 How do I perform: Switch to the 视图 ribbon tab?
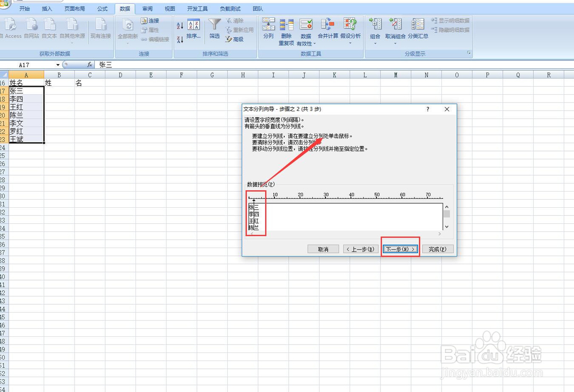tap(170, 9)
